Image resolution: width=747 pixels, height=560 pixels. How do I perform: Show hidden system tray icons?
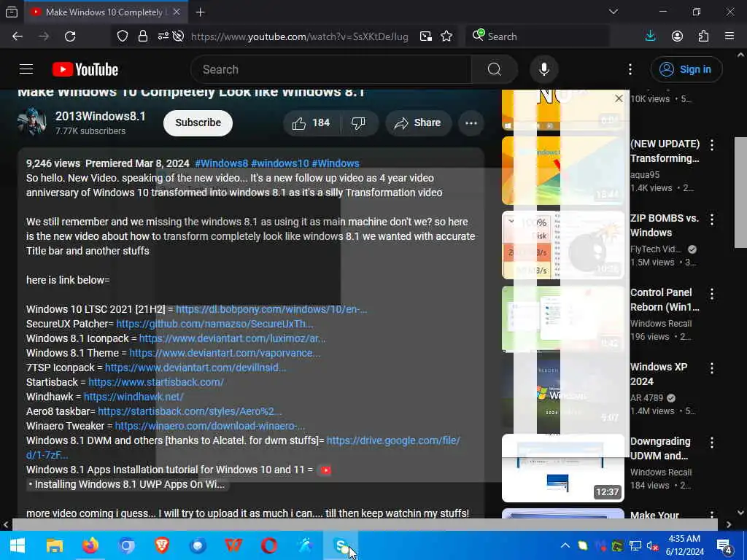(x=565, y=545)
